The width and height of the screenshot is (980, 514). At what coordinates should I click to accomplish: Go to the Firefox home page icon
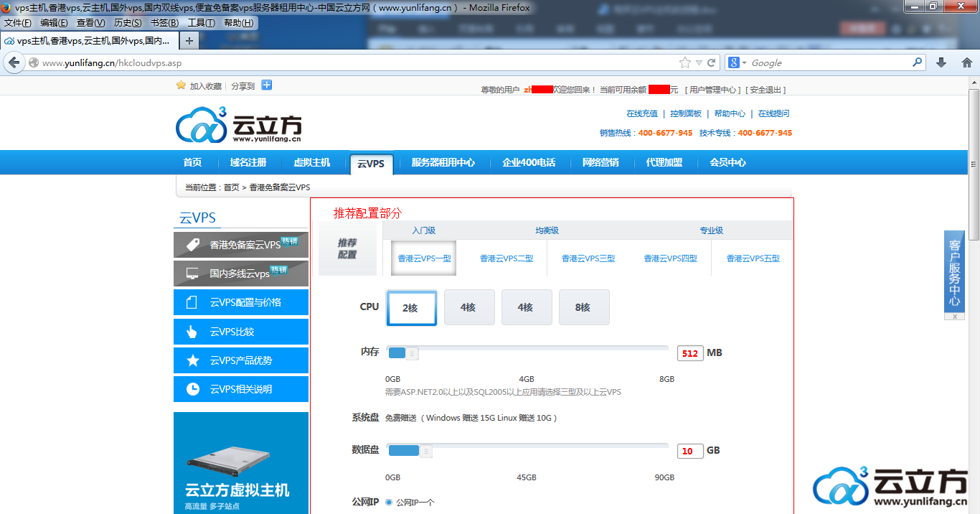(967, 62)
